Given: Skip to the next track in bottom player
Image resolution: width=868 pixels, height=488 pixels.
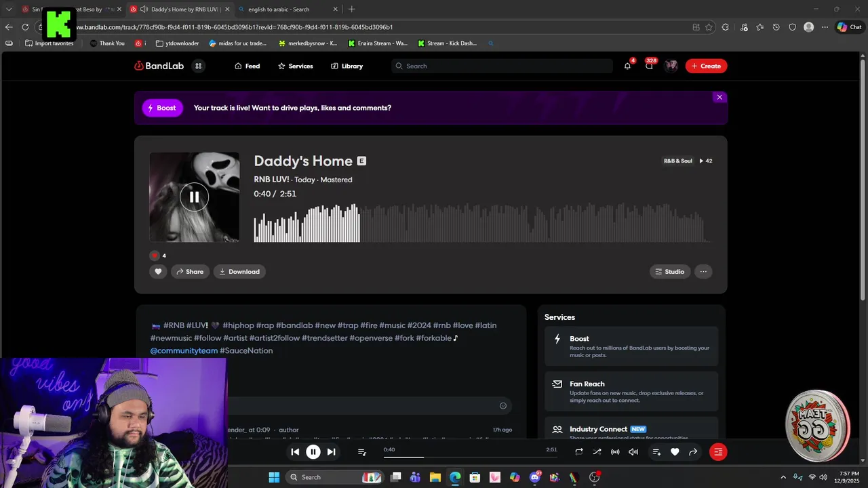Looking at the screenshot, I should pyautogui.click(x=331, y=452).
